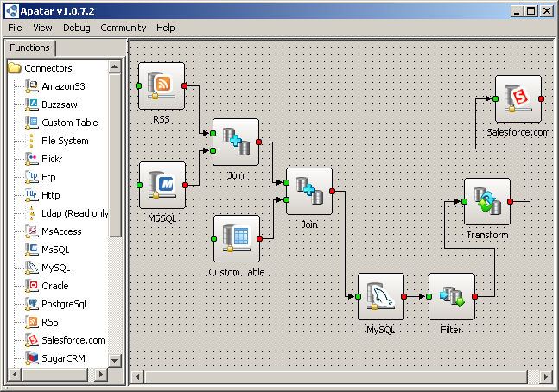Select the RSS node on the canvas
Viewport: 559px width, 392px height.
(x=162, y=85)
